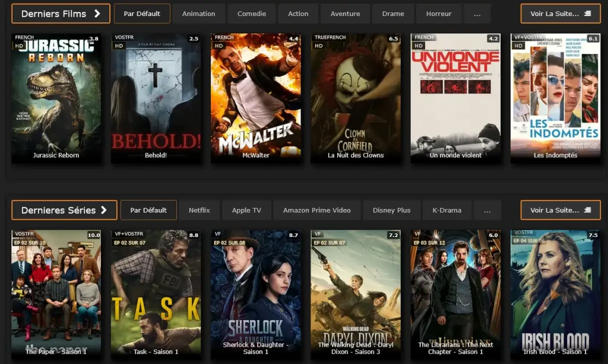The width and height of the screenshot is (608, 364).
Task: Filter films by Animation
Action: [x=198, y=14]
